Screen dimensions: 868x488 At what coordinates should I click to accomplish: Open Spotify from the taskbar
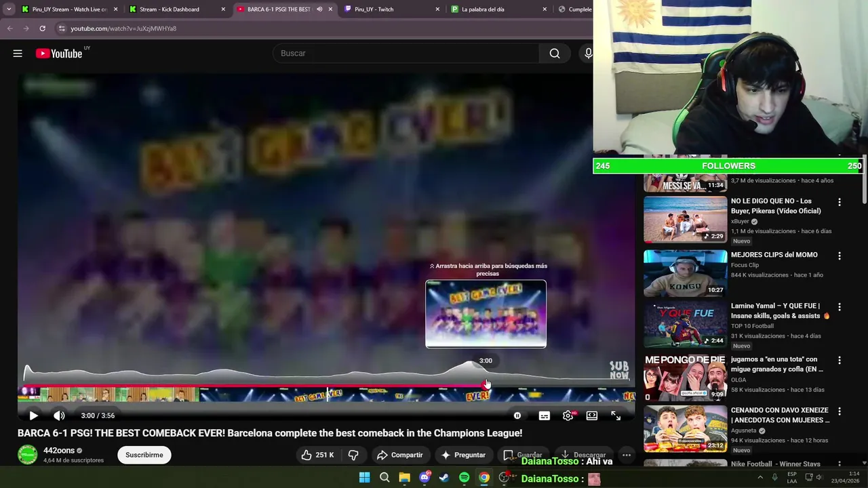click(x=464, y=478)
